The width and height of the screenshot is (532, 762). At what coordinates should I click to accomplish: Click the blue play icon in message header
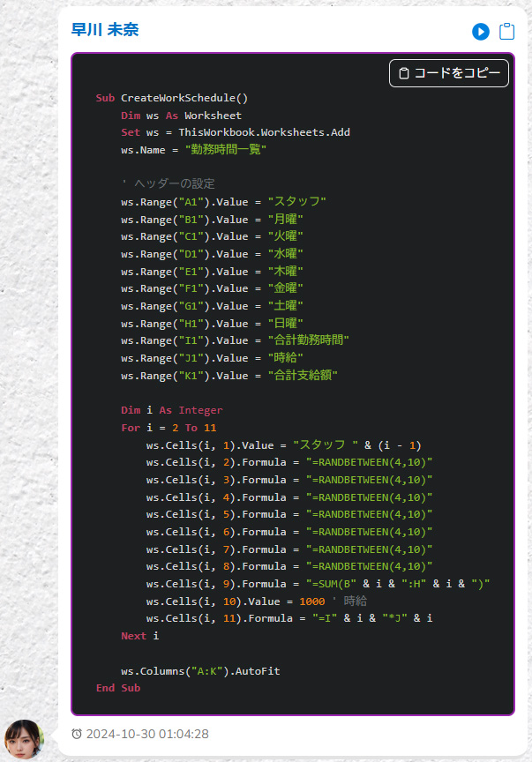pyautogui.click(x=480, y=32)
